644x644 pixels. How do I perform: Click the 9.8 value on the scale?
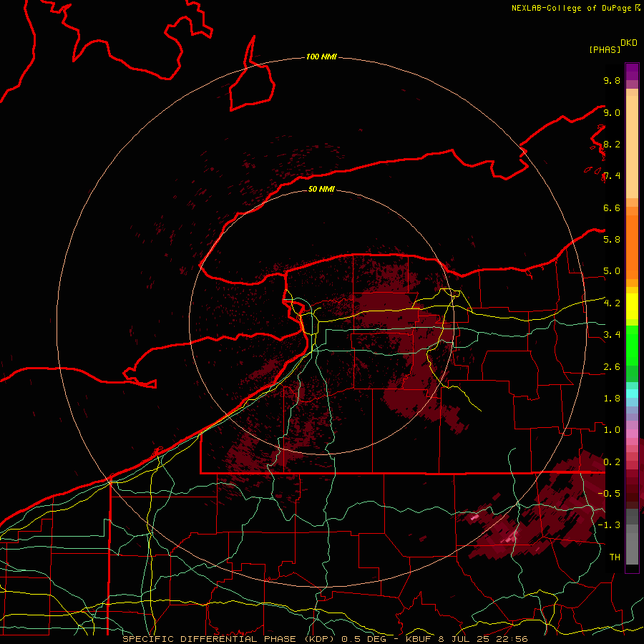pyautogui.click(x=612, y=80)
